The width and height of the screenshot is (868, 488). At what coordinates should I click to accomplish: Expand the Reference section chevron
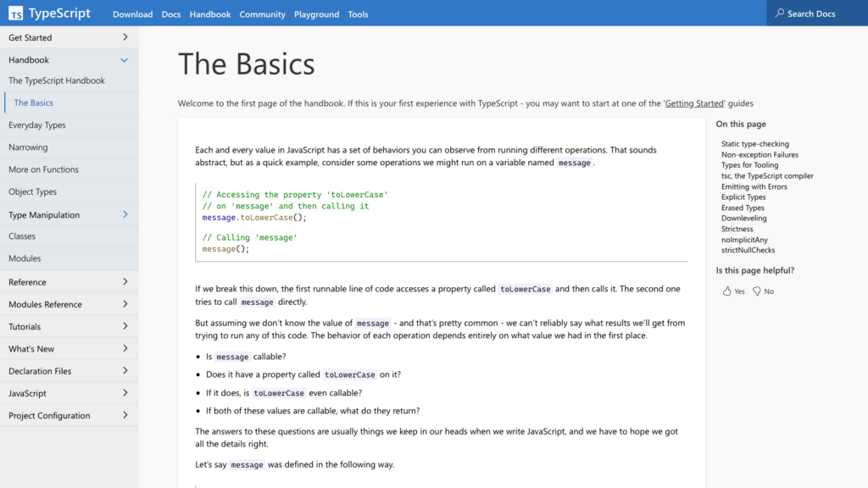(125, 281)
